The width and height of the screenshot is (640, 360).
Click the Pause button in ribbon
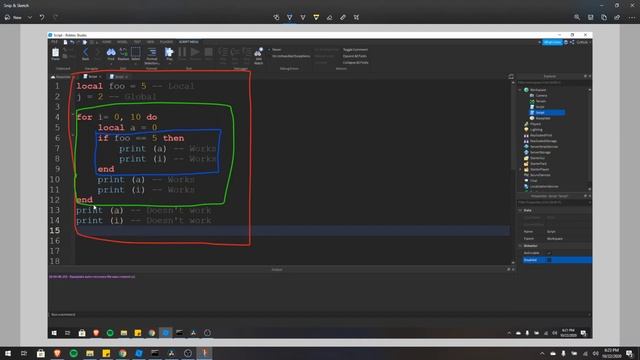[182, 53]
